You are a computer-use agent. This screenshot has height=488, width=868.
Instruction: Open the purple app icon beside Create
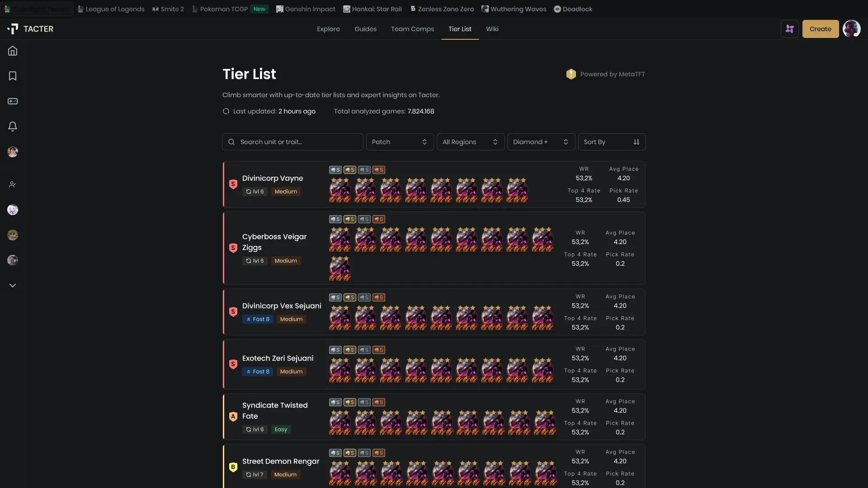(x=790, y=28)
